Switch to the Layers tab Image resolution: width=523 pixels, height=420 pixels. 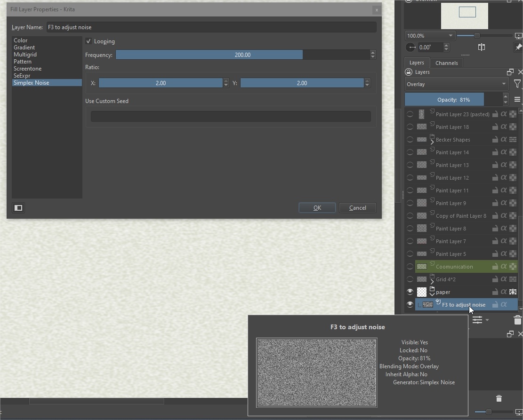pos(417,63)
